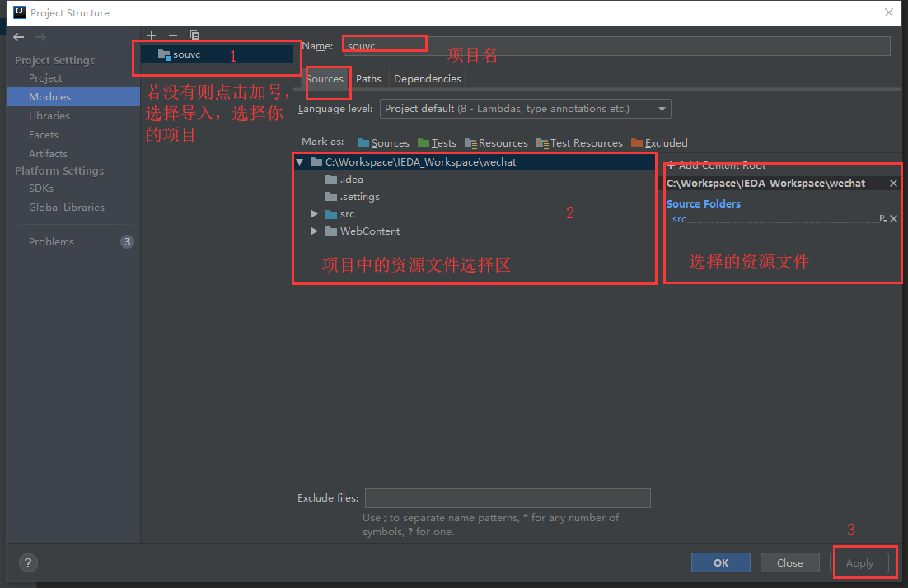Mark selected folder as Test Resources
The width and height of the screenshot is (908, 588).
[580, 143]
